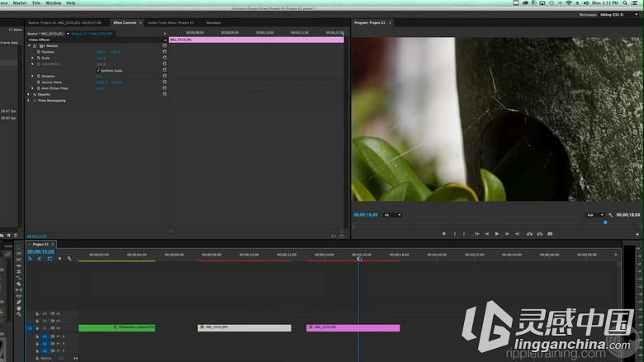
Task: Switch to Audio Track Mixer tab
Action: click(171, 23)
